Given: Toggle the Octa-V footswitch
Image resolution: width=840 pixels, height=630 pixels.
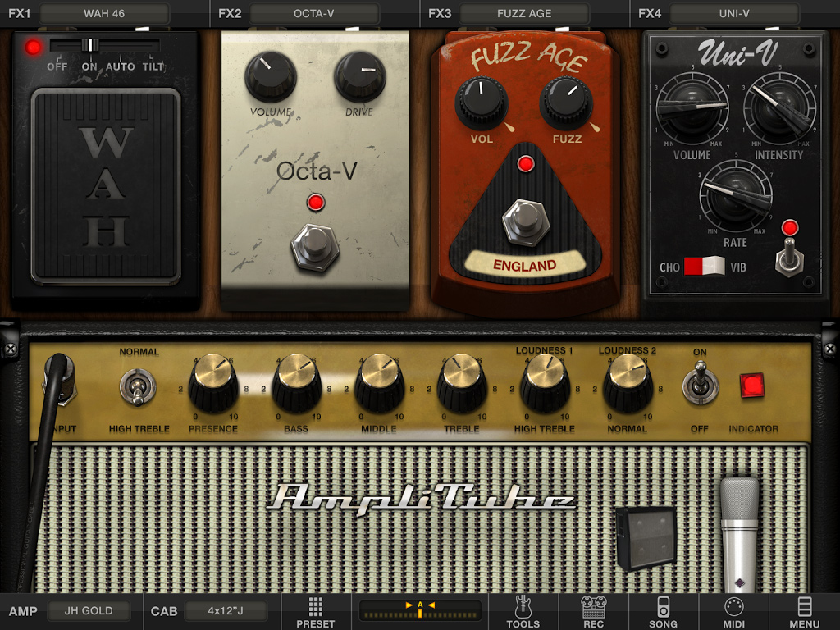Looking at the screenshot, I should point(315,247).
